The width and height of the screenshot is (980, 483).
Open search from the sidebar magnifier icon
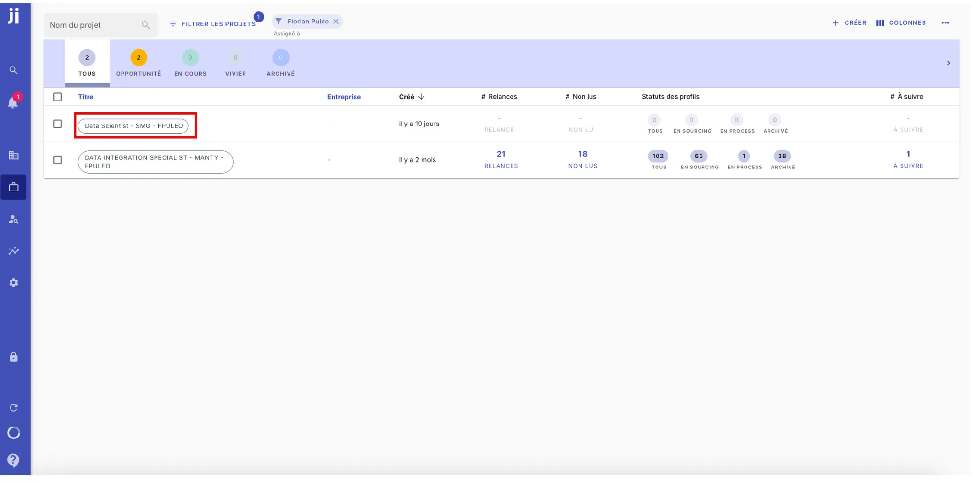click(14, 69)
